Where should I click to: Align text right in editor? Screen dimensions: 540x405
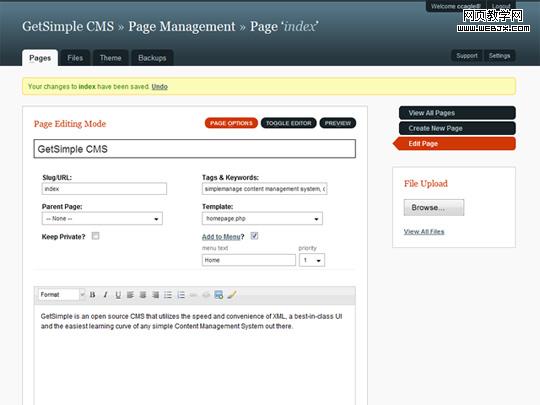[156, 295]
